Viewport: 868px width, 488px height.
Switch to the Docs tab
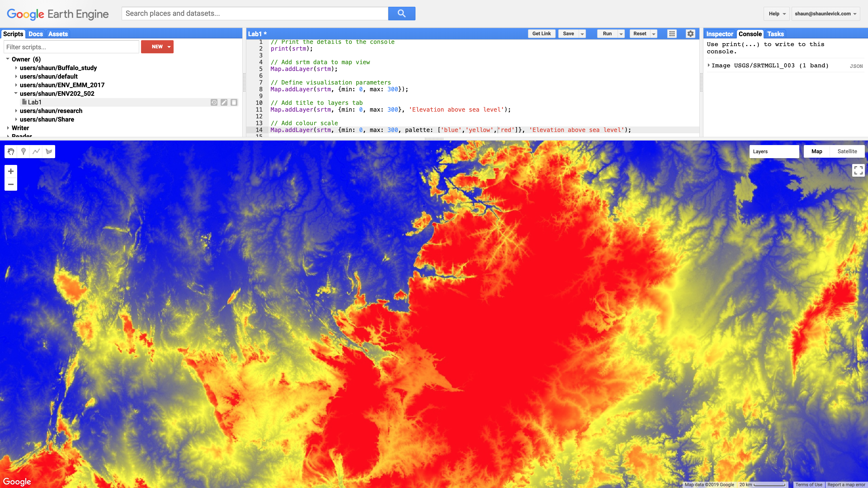point(36,34)
